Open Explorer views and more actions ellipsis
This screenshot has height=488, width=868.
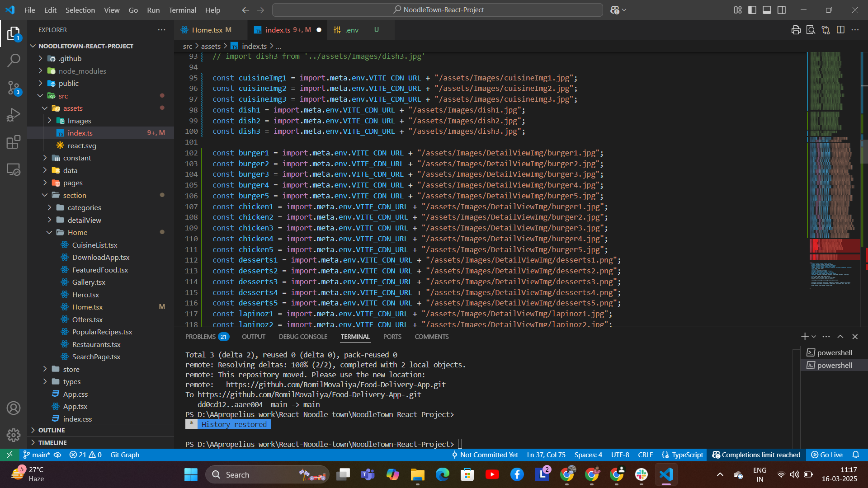pyautogui.click(x=161, y=30)
